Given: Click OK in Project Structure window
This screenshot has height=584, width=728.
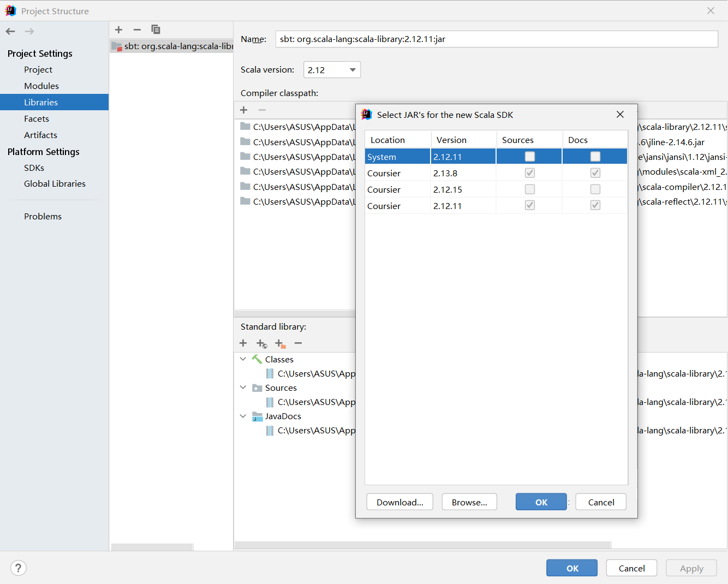Looking at the screenshot, I should pos(572,568).
